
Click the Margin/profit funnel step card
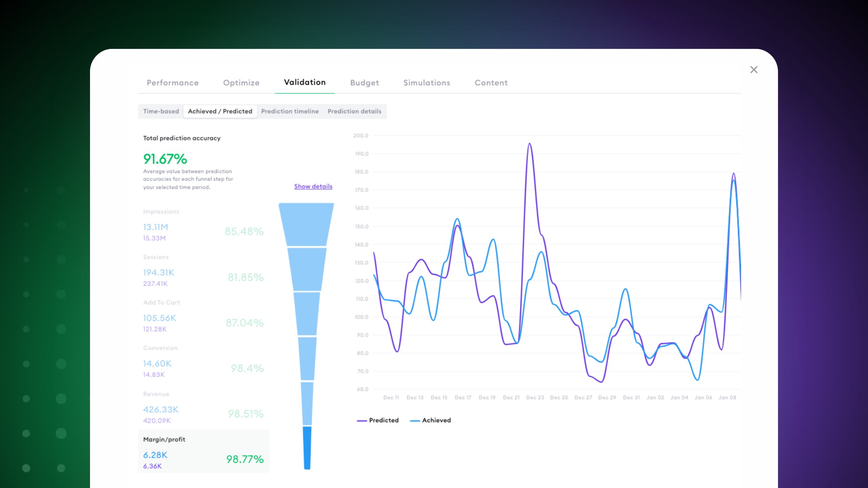(203, 451)
